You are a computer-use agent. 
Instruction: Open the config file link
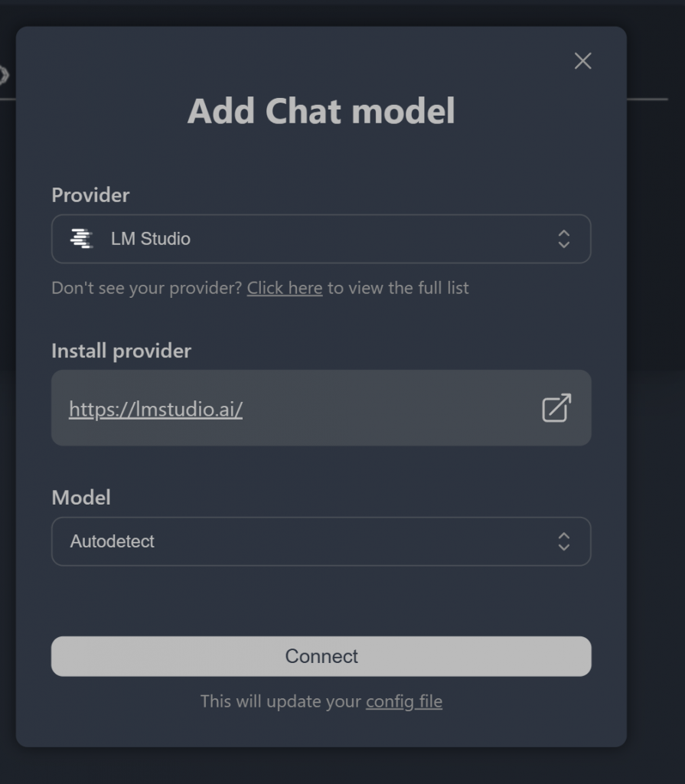[x=404, y=701]
